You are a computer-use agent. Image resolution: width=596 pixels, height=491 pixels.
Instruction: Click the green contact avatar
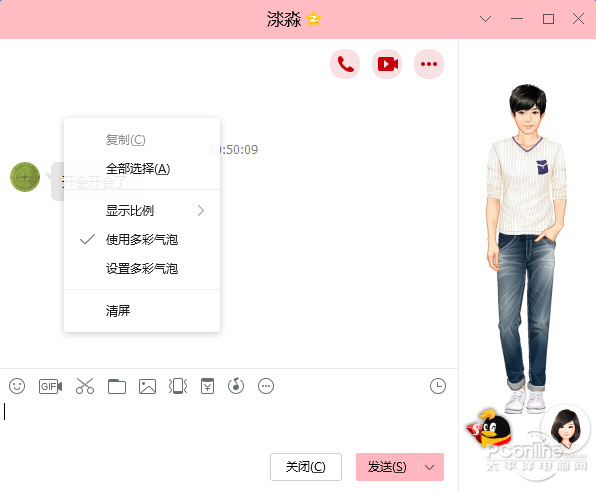(x=25, y=177)
